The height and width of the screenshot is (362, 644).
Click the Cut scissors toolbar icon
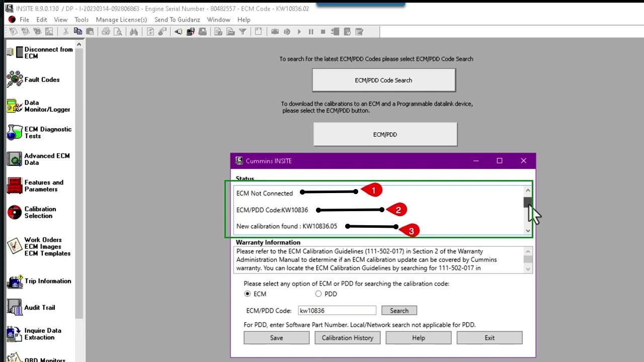point(65,32)
